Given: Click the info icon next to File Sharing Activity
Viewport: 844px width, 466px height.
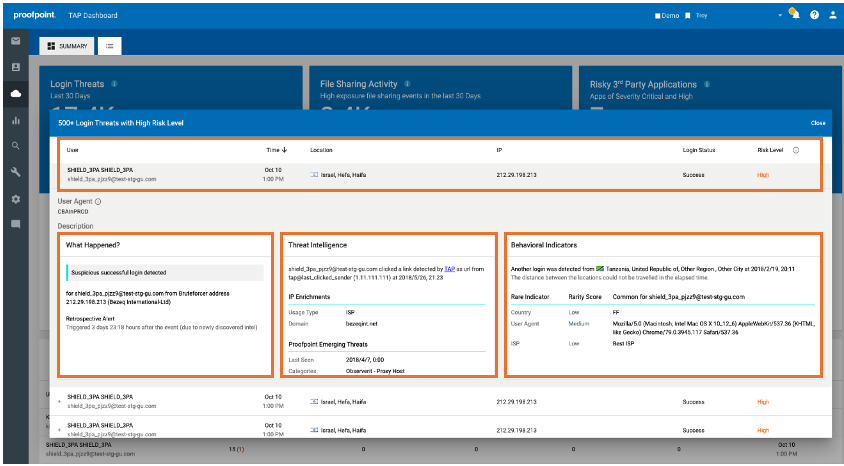Looking at the screenshot, I should [x=407, y=84].
